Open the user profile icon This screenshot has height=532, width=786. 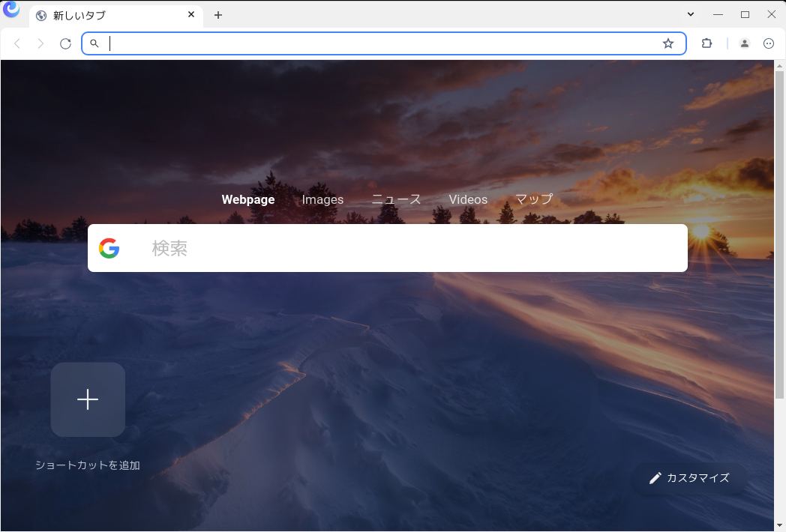(x=745, y=43)
